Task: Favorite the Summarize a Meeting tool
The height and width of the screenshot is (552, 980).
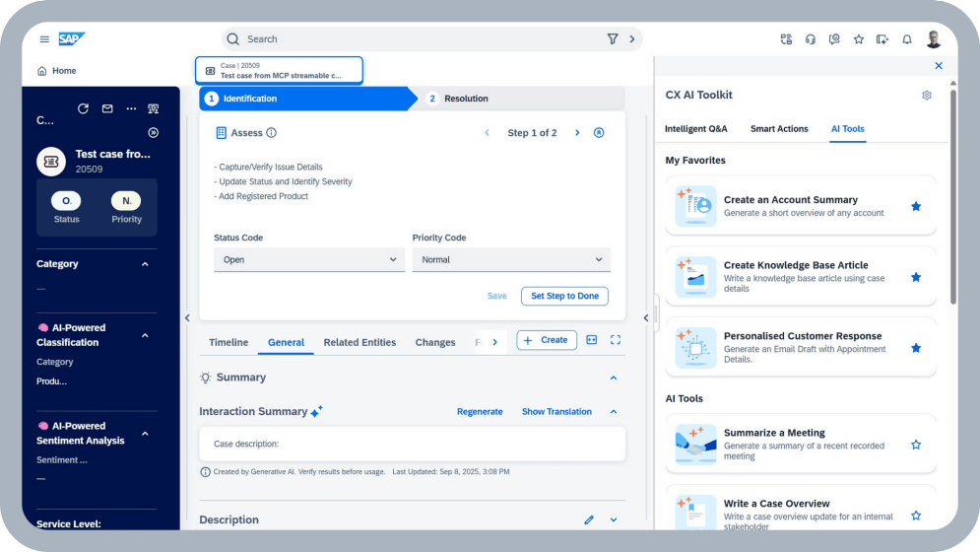Action: (916, 445)
